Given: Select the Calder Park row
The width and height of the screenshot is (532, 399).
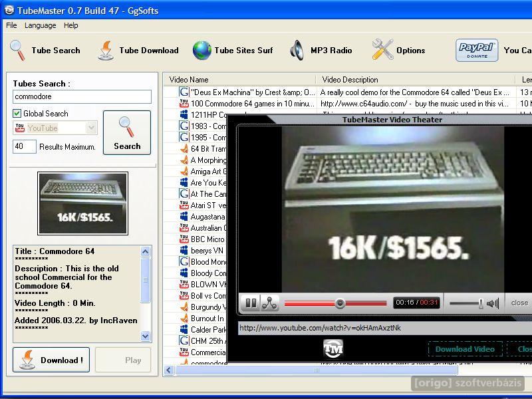Looking at the screenshot, I should point(196,329).
